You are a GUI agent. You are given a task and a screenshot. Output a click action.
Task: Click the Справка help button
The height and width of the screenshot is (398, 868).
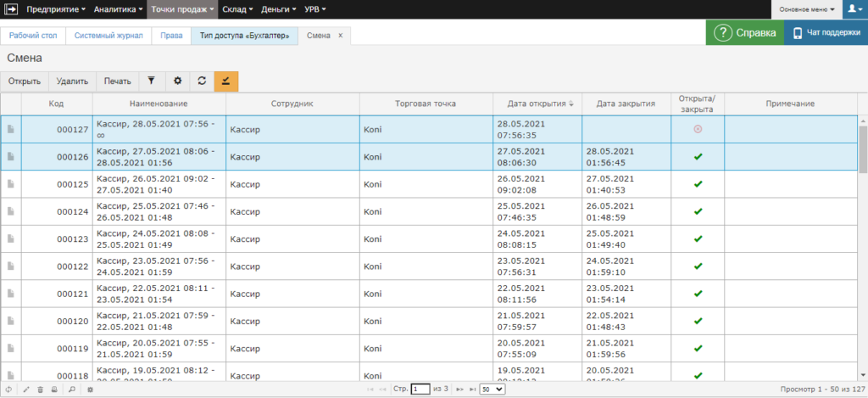click(x=744, y=33)
